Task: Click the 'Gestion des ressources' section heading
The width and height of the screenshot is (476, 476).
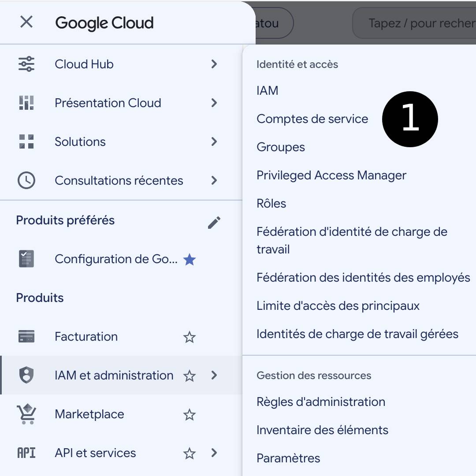Action: [314, 376]
